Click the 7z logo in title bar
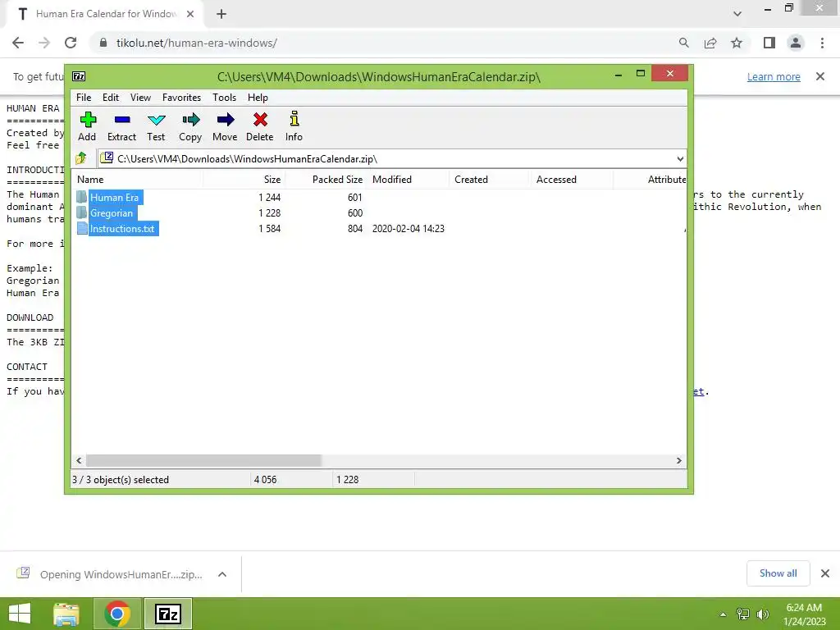The image size is (840, 630). (x=79, y=76)
